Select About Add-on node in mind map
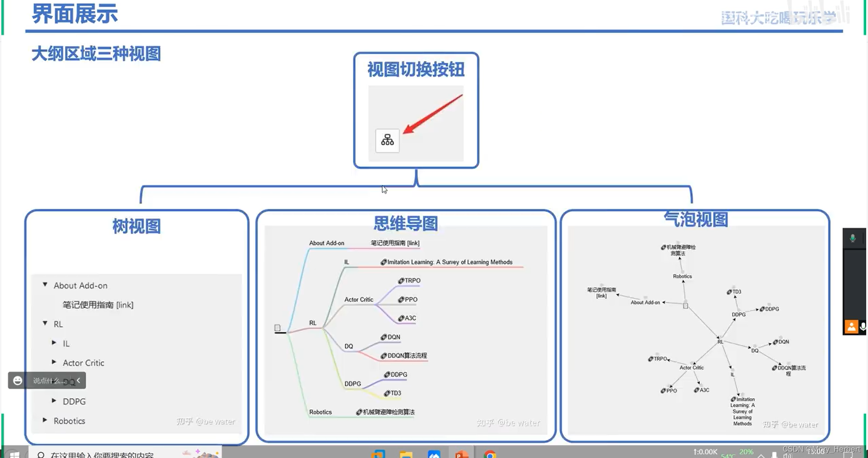Viewport: 868px width, 458px height. click(327, 243)
